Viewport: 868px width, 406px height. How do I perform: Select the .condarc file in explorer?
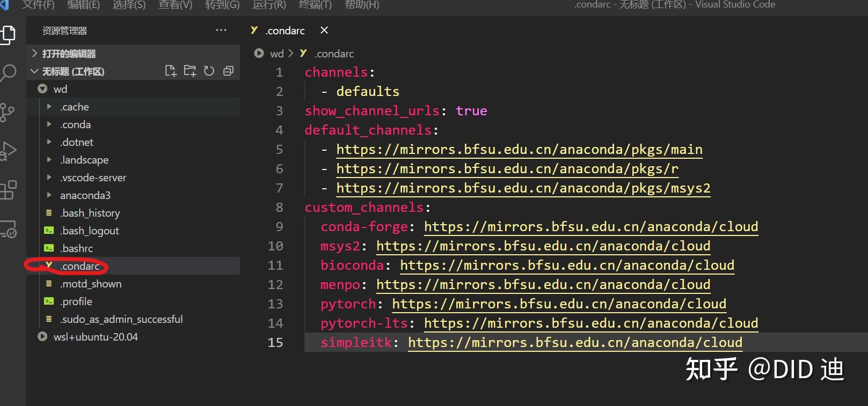tap(133, 266)
